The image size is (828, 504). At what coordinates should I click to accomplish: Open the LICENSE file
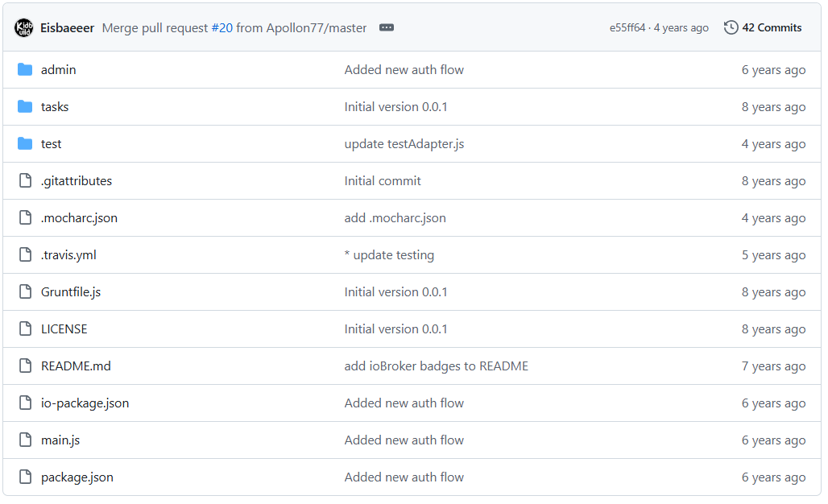tap(64, 329)
